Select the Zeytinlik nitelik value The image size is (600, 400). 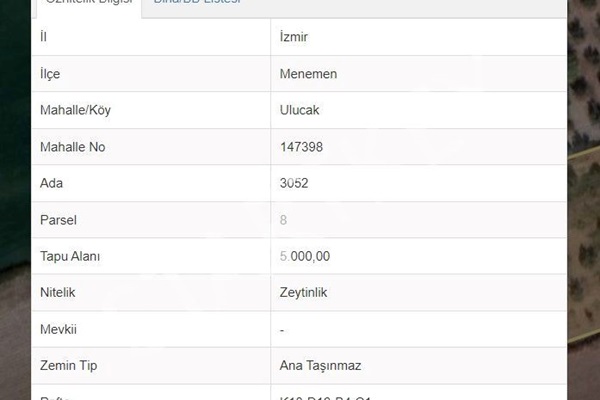tap(303, 293)
